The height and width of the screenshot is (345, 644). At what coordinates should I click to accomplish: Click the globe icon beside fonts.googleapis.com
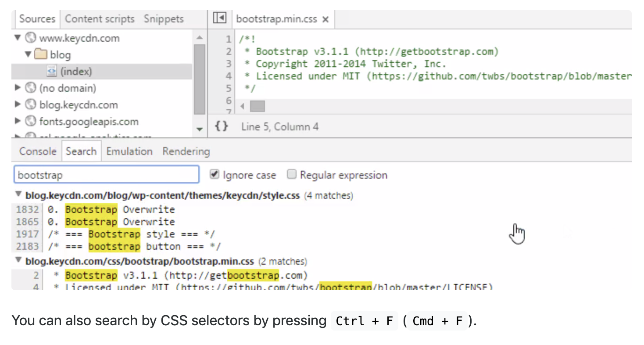point(30,121)
